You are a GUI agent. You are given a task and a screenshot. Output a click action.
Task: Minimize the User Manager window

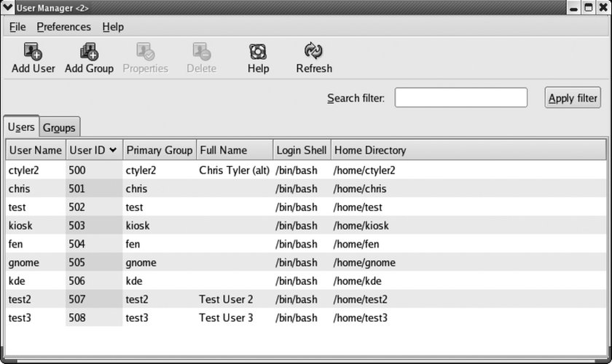[574, 7]
